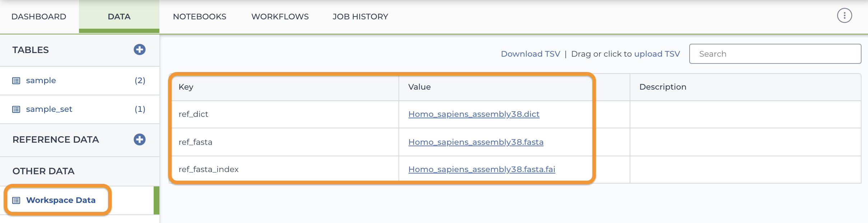Open the sample_set table

pos(49,109)
